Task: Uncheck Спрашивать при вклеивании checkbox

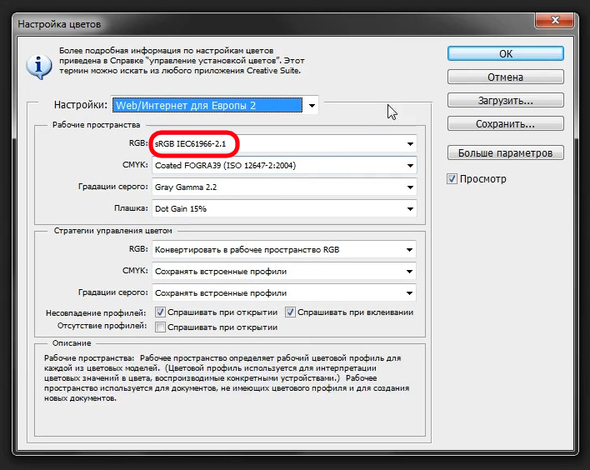Action: [x=290, y=312]
